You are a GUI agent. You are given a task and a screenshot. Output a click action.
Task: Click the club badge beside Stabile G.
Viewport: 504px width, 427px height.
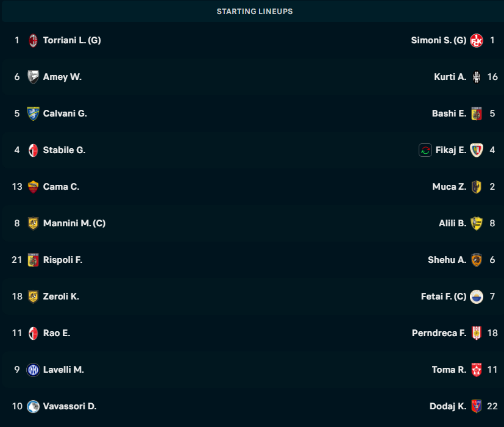pos(33,150)
